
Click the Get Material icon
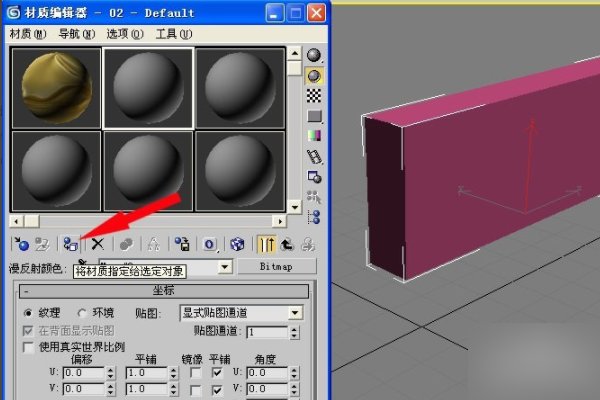21,244
